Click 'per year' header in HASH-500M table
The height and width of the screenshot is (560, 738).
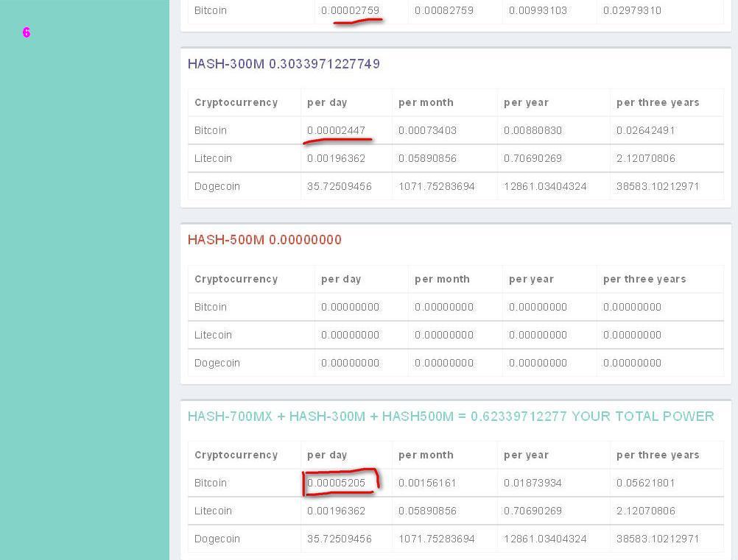(x=531, y=280)
